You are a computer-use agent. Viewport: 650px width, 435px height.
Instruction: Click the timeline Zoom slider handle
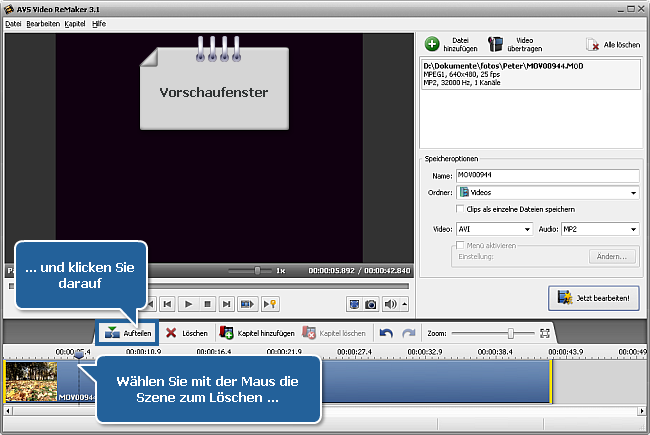(511, 333)
